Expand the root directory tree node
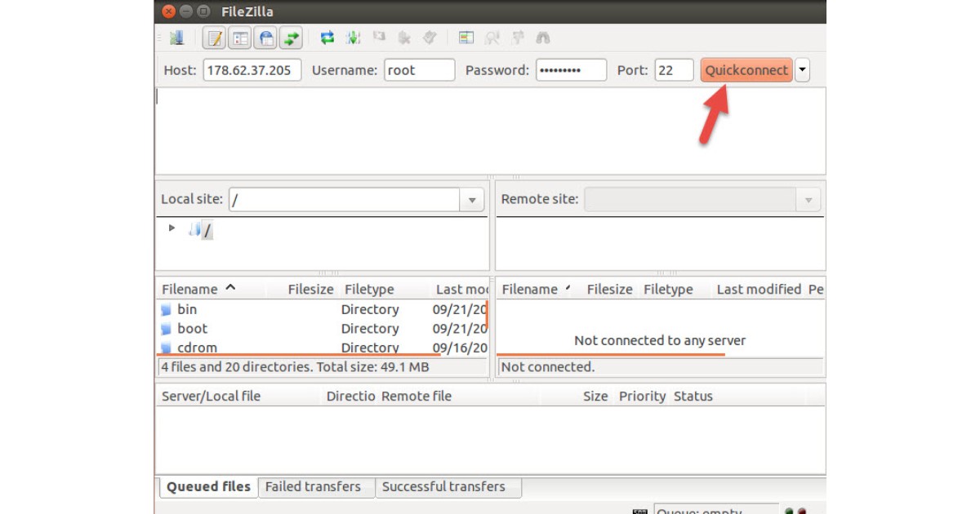Image resolution: width=980 pixels, height=514 pixels. tap(171, 228)
